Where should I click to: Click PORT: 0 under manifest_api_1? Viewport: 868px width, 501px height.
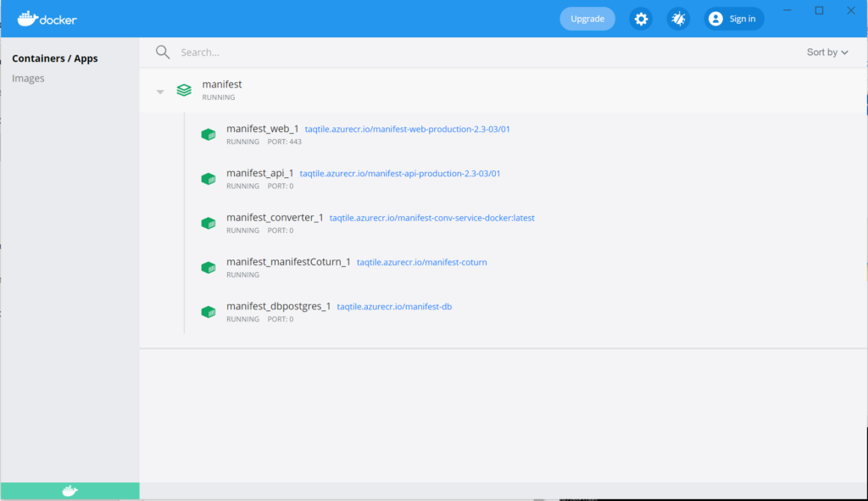tap(280, 186)
